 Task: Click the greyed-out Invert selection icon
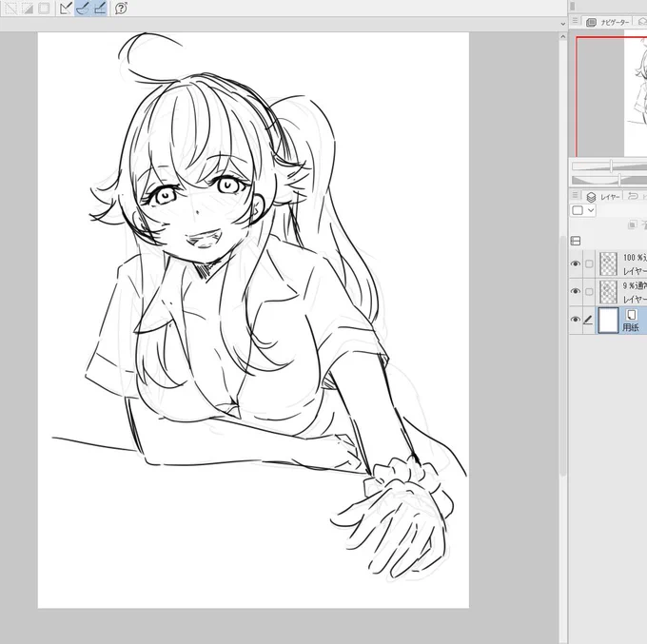pyautogui.click(x=28, y=9)
